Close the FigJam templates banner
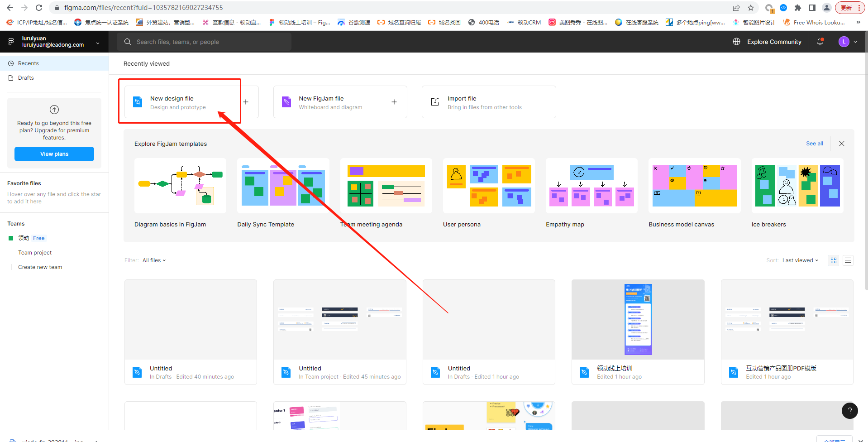The width and height of the screenshot is (868, 442). point(842,144)
